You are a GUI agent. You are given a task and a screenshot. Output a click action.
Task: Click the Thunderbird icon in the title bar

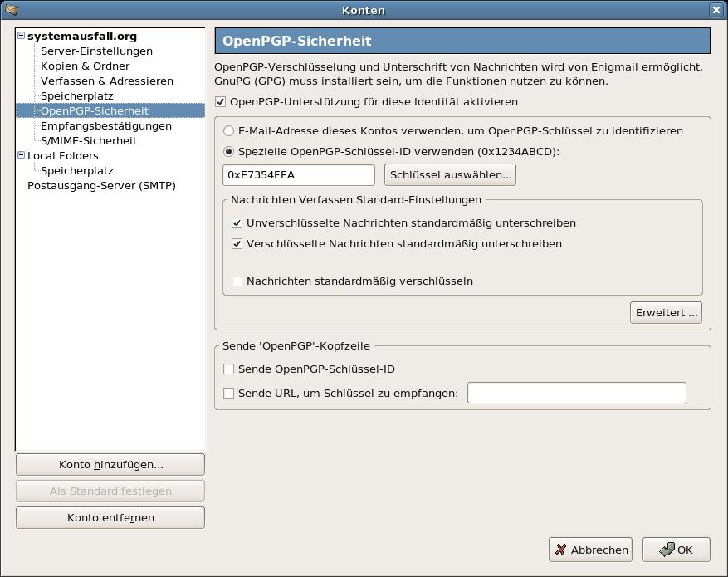11,9
